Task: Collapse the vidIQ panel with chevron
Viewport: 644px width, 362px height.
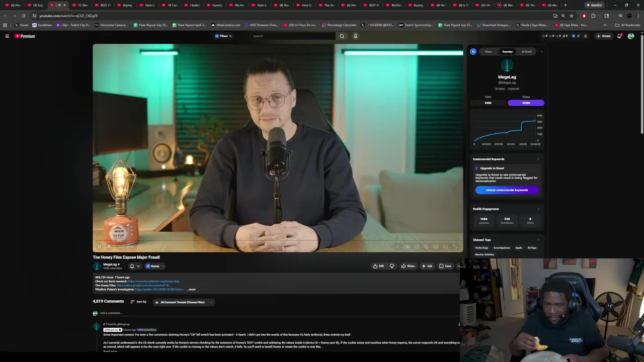Action: (541, 52)
